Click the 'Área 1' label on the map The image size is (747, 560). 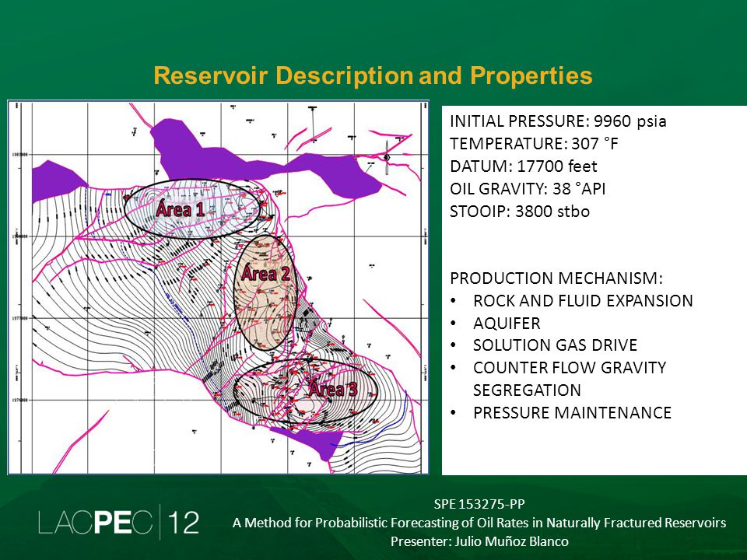(x=180, y=209)
